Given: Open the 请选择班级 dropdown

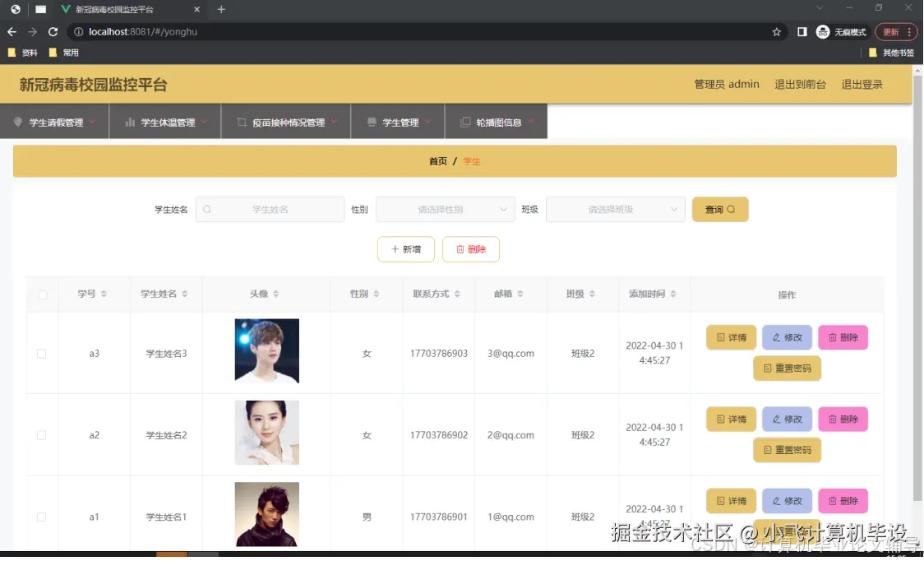Looking at the screenshot, I should (x=615, y=210).
